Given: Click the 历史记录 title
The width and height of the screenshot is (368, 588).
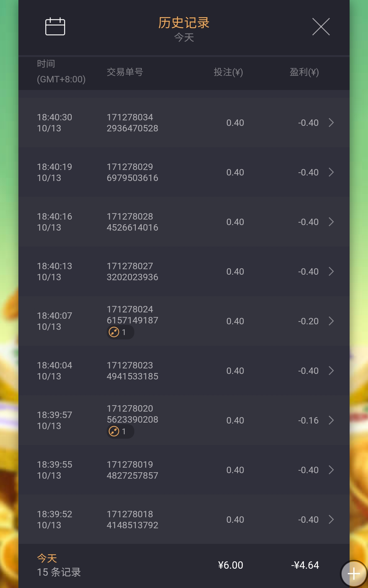Looking at the screenshot, I should pyautogui.click(x=184, y=23).
